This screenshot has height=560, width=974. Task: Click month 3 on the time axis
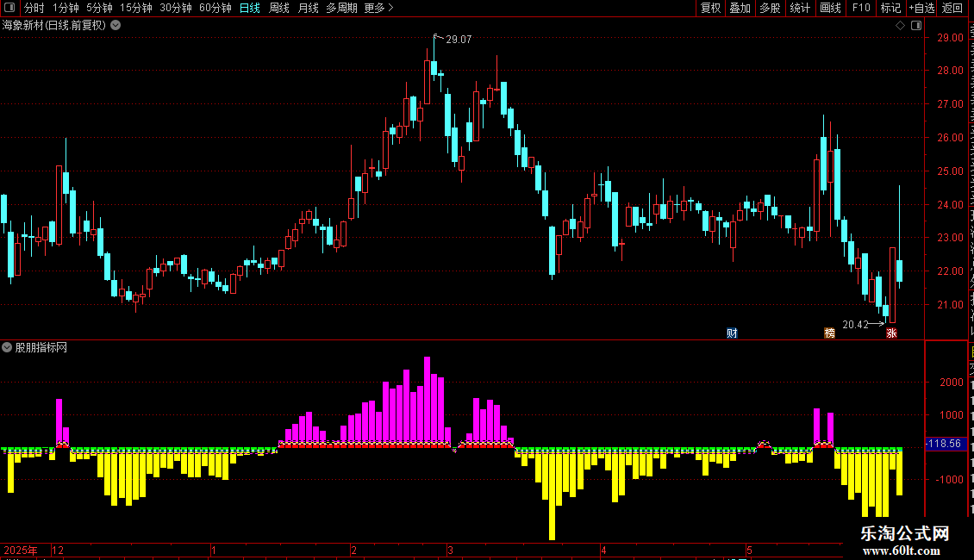point(450,551)
